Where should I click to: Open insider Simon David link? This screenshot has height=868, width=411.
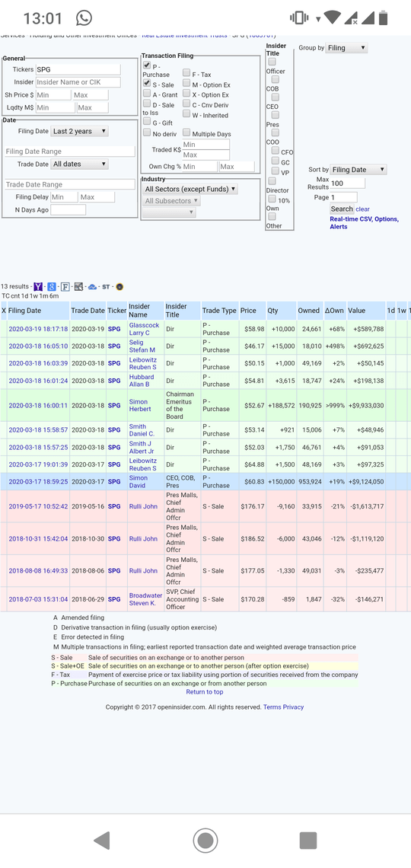pos(139,482)
